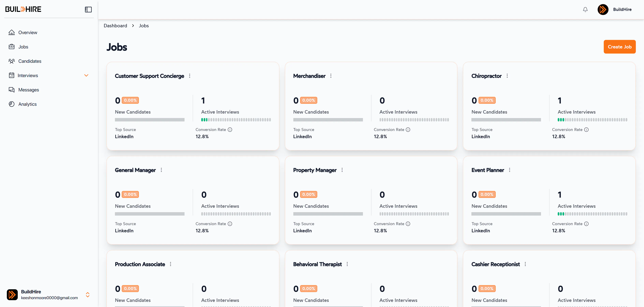644x307 pixels.
Task: Click Chiropractor Active Interviews progress bar
Action: [592, 120]
